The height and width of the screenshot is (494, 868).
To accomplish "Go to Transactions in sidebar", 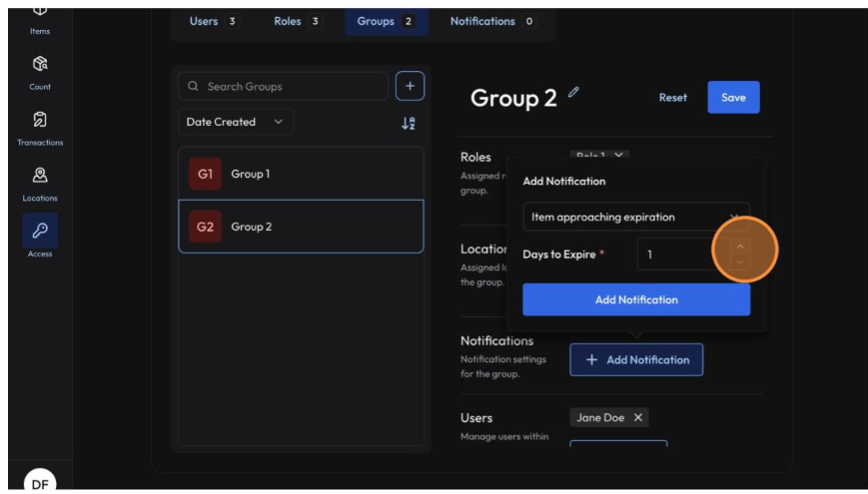I will [40, 129].
